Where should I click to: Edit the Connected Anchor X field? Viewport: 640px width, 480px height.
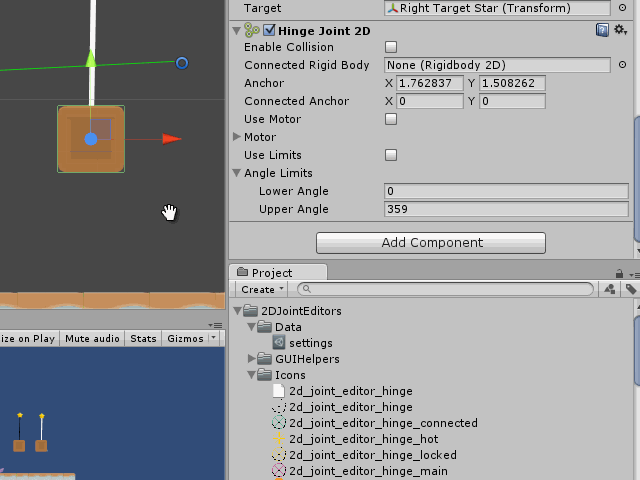click(430, 101)
